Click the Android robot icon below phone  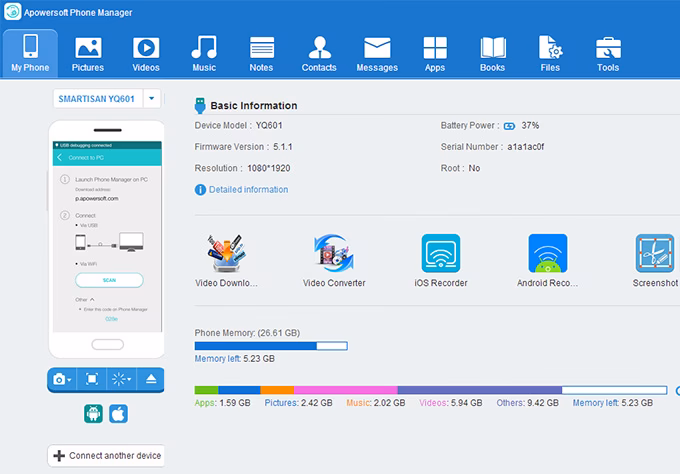(93, 414)
